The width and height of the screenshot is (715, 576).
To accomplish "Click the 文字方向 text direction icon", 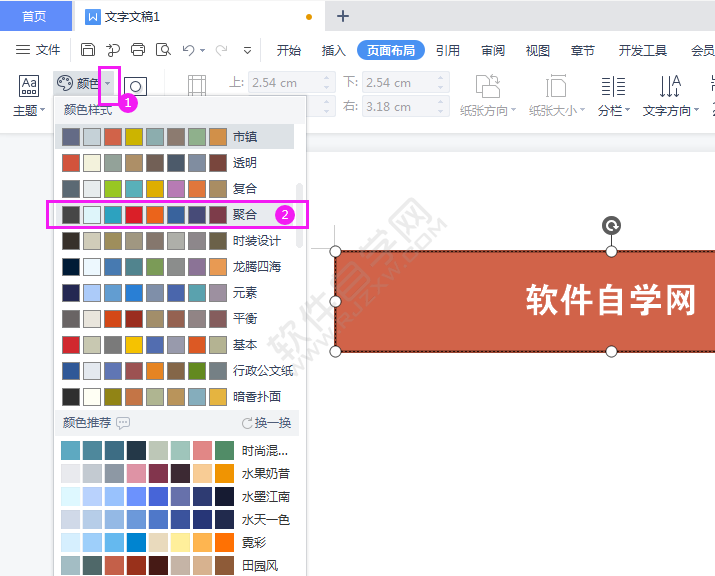I will point(670,86).
